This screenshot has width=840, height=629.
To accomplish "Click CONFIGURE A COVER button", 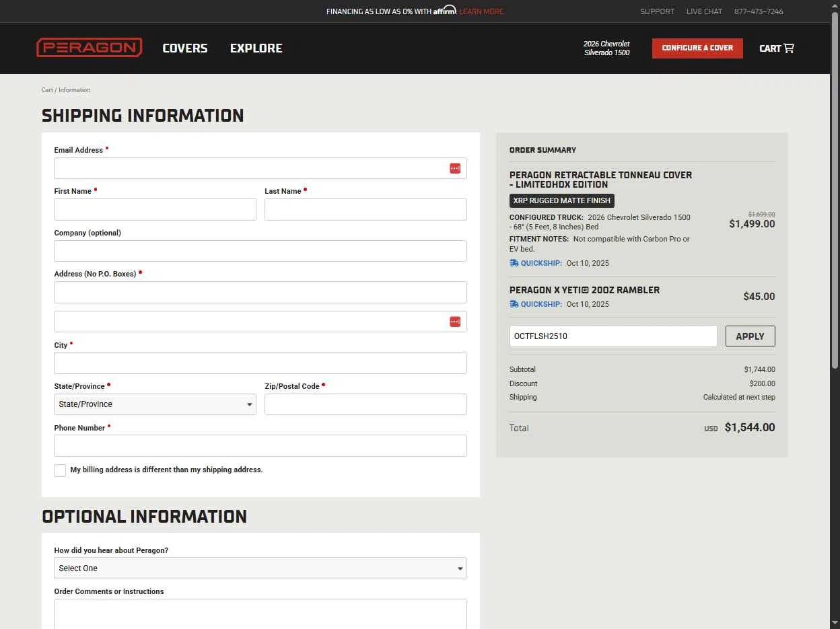I will coord(697,48).
